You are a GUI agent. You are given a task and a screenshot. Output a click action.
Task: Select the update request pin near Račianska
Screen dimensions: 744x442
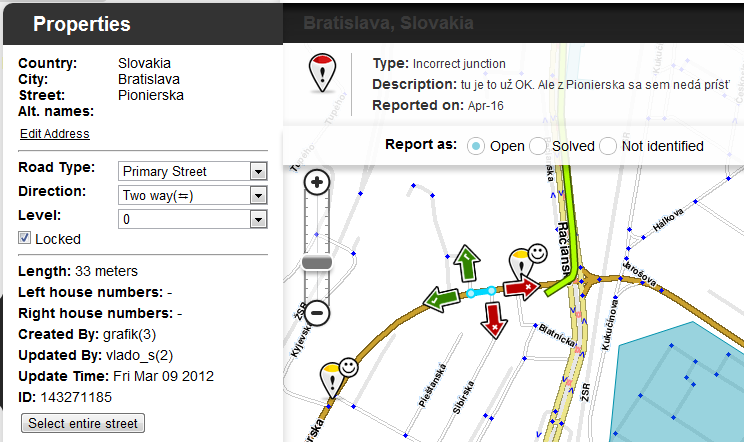pyautogui.click(x=521, y=263)
